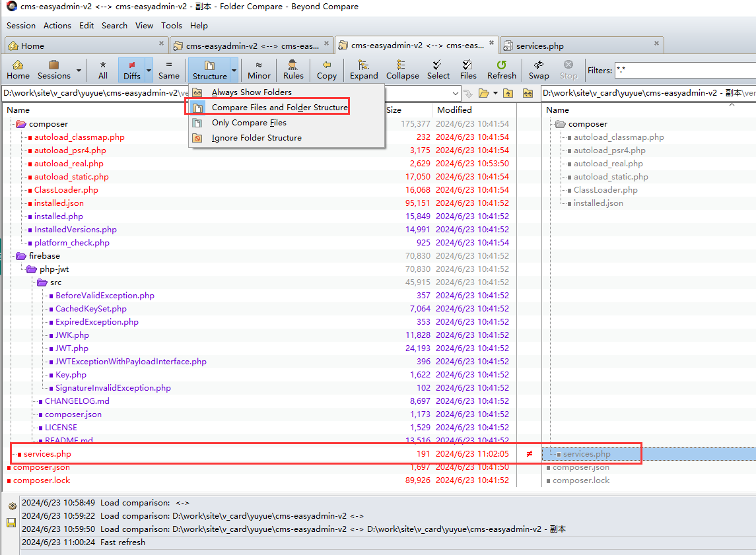Click the Modified column header
The height and width of the screenshot is (555, 756).
tap(454, 110)
